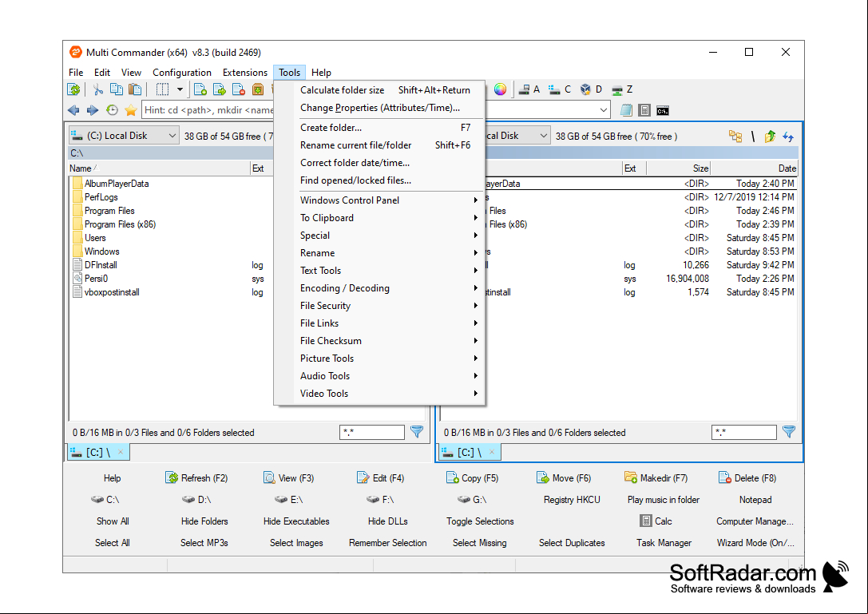Image resolution: width=868 pixels, height=614 pixels.
Task: Click the move file icon with green arrow
Action: coord(220,89)
